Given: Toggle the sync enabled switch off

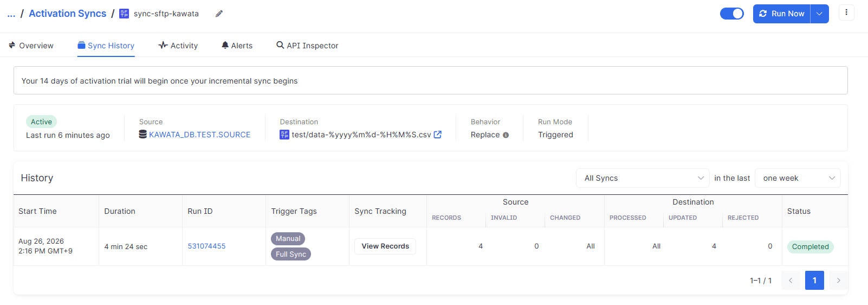Looking at the screenshot, I should 732,14.
